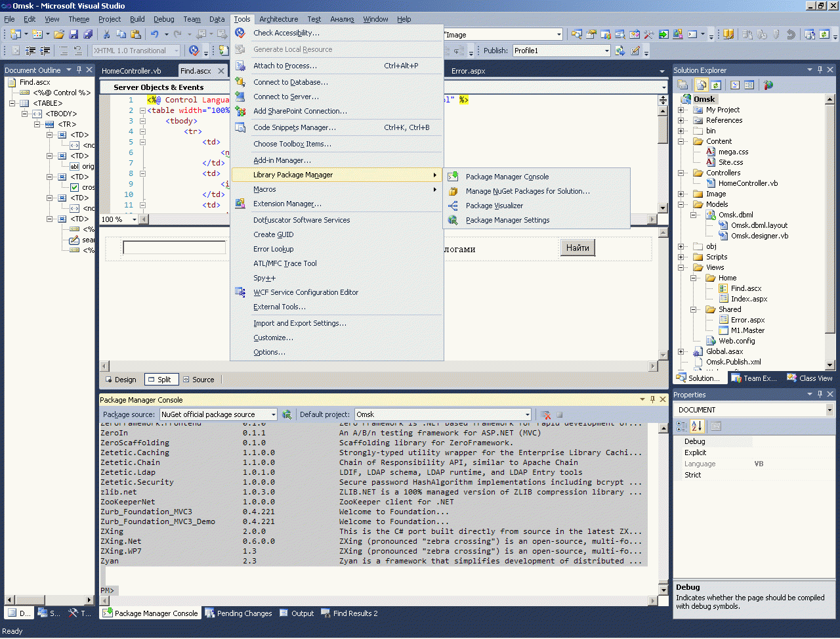This screenshot has height=639, width=840.
Task: Pin the Solution Explorer panel
Action: tap(820, 70)
